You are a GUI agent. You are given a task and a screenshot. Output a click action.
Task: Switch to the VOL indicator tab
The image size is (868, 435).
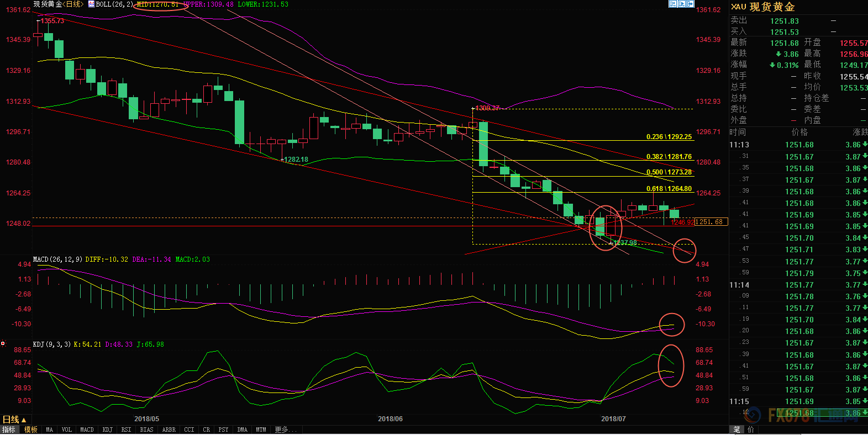point(67,429)
